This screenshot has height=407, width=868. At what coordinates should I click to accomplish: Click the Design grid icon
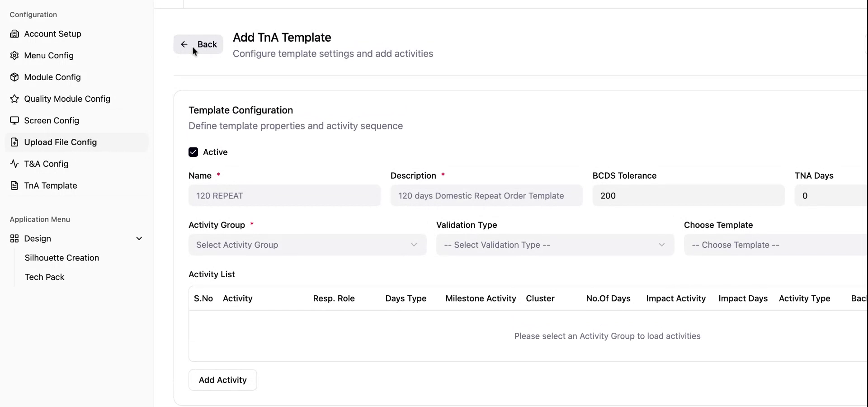14,239
